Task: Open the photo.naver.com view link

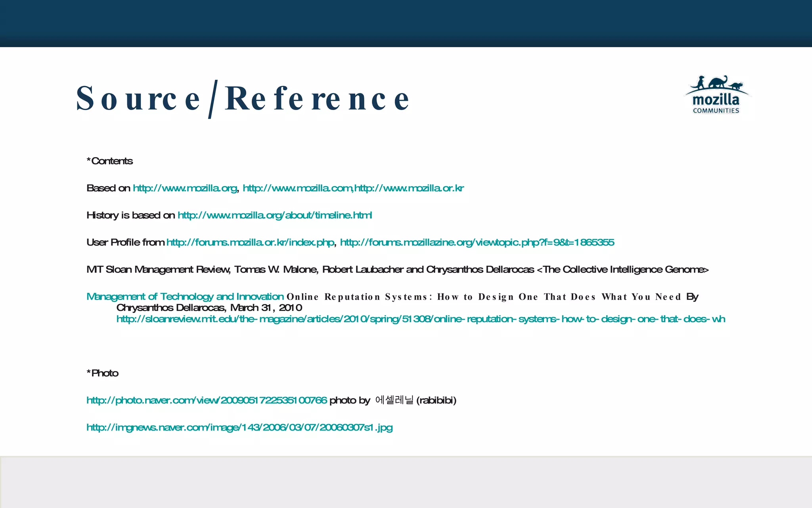Action: 207,400
